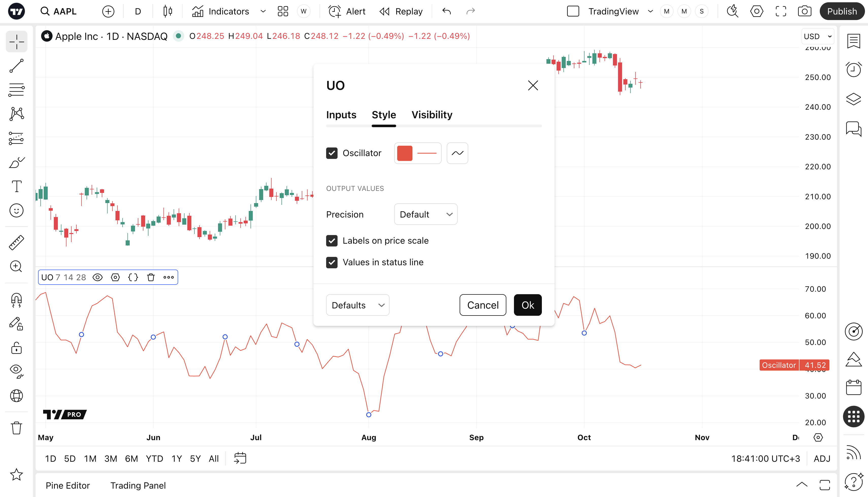Open the Measure ruler tool

click(x=16, y=242)
